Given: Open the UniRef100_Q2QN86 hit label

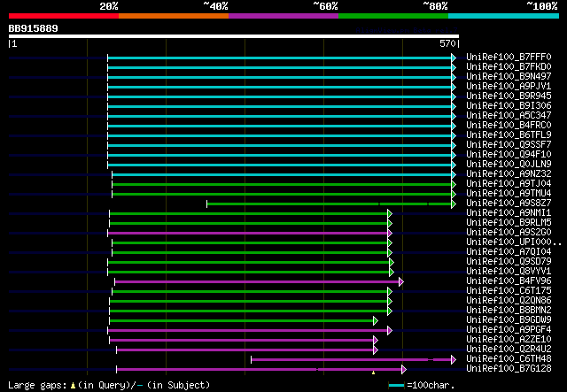Looking at the screenshot, I should pos(509,301).
